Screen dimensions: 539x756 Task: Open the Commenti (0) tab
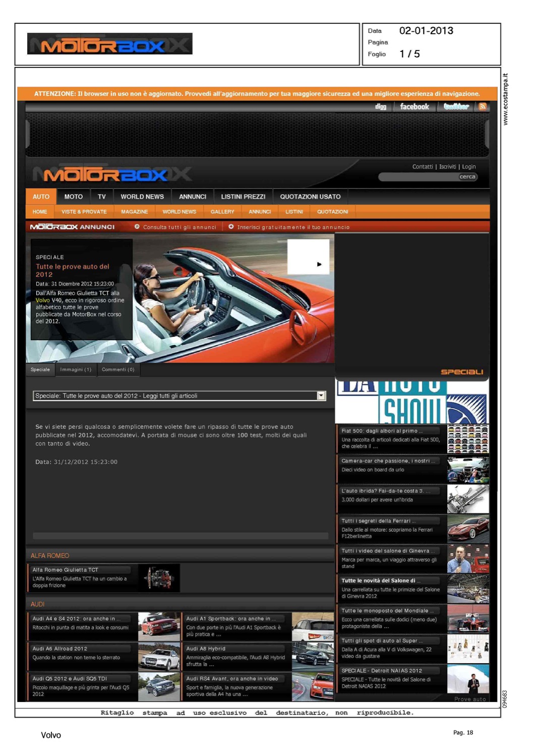118,370
